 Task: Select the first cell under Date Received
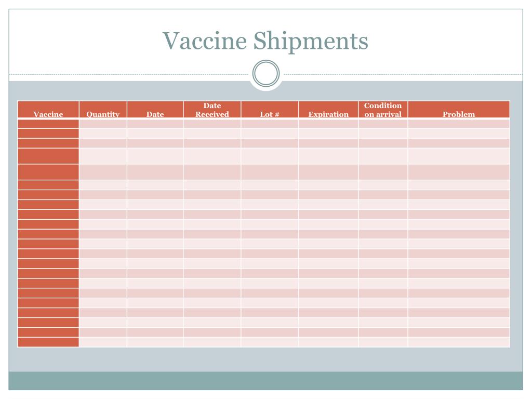[x=212, y=124]
